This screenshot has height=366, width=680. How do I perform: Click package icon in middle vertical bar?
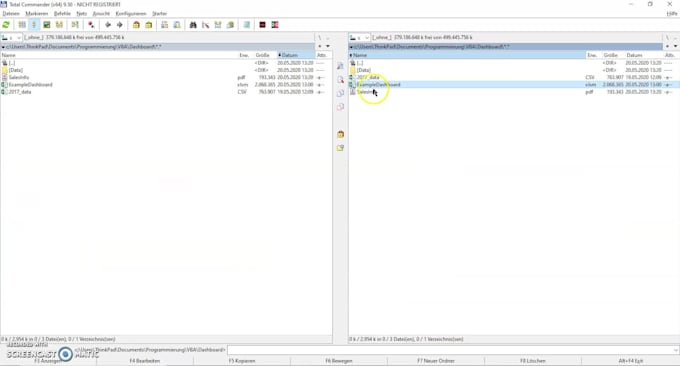(340, 134)
